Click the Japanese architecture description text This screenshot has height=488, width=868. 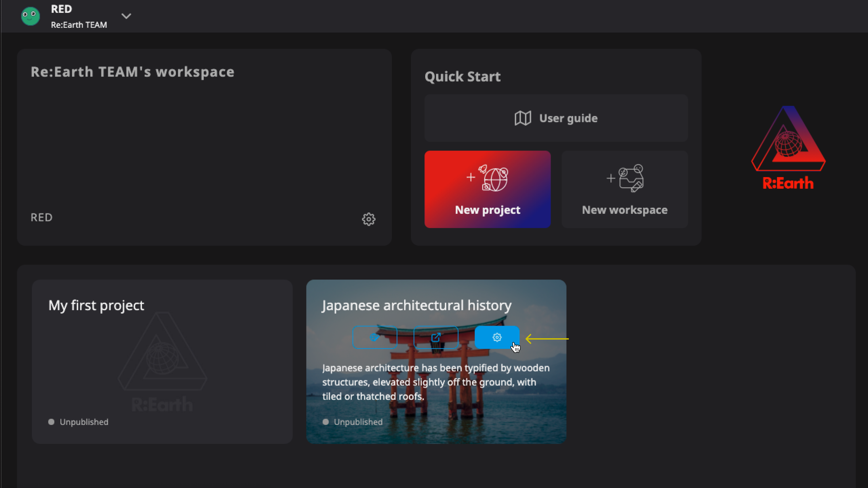point(436,382)
